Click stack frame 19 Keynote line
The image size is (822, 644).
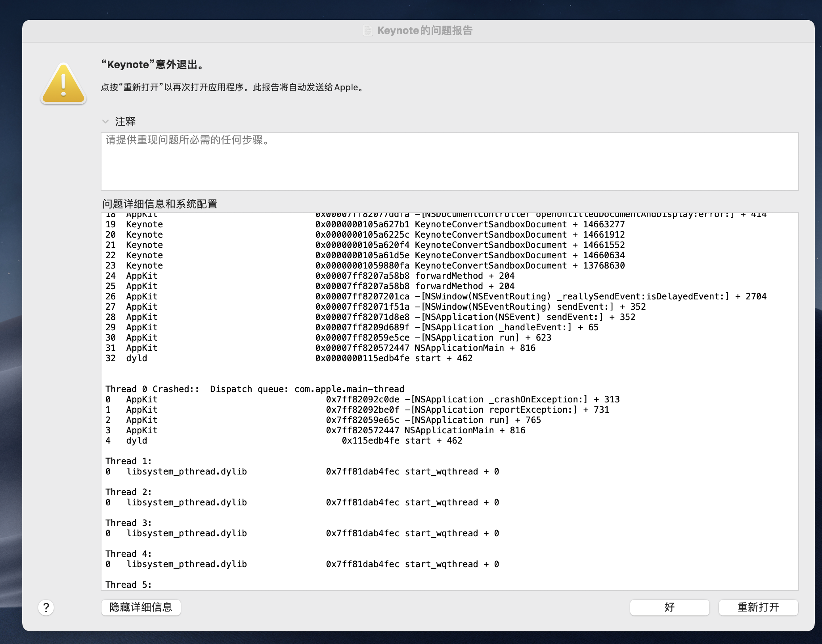point(365,224)
